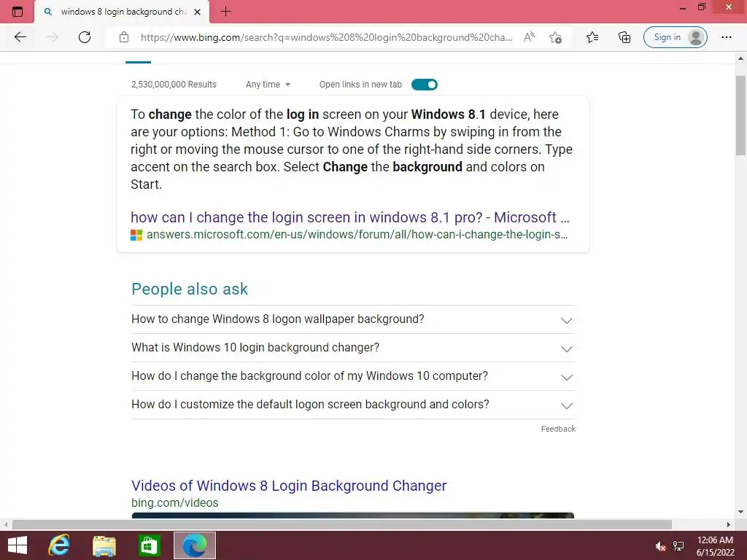Viewport: 747px width, 560px height.
Task: Open the Collections icon
Action: pos(624,37)
